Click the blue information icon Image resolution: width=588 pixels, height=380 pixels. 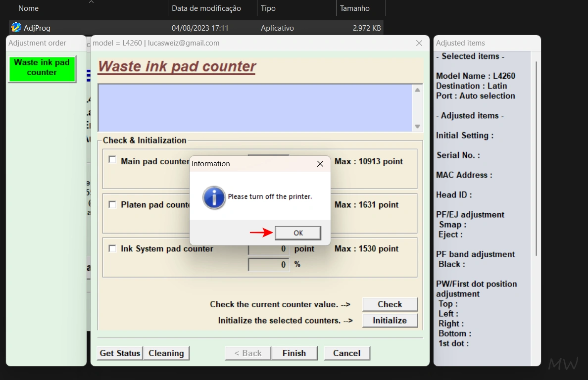click(214, 197)
